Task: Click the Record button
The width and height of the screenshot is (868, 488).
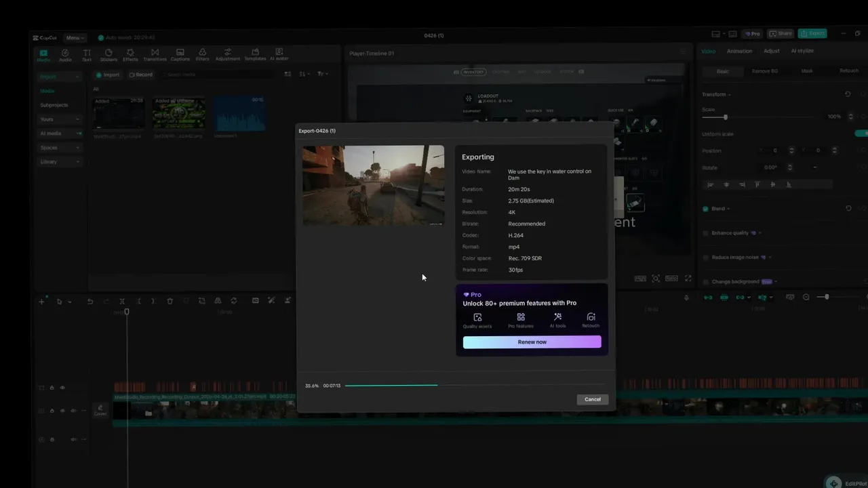Action: (x=141, y=75)
